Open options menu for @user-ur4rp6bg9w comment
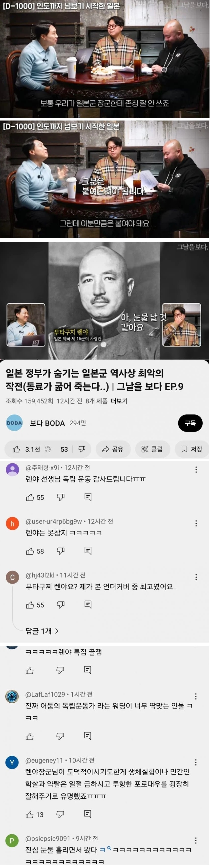Screen dimensions: 210x868 pyautogui.click(x=196, y=524)
